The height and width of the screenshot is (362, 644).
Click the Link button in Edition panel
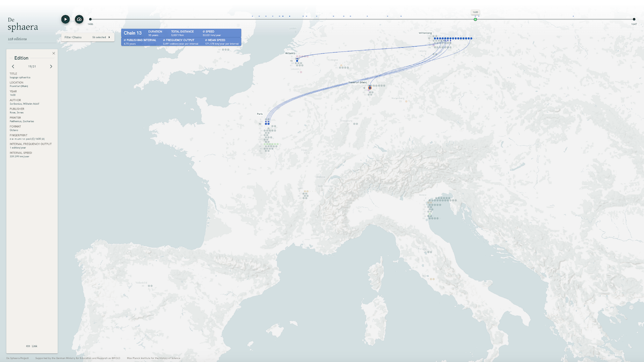[x=32, y=346]
